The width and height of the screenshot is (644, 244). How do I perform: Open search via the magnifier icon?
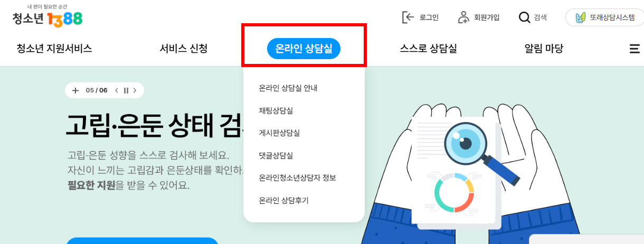(x=524, y=17)
